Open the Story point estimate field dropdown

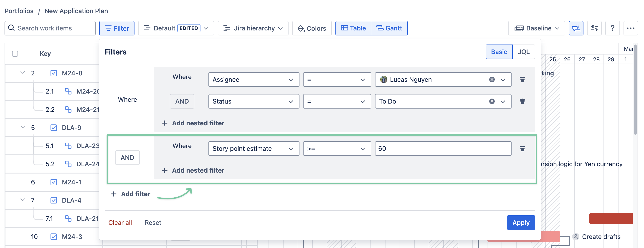(254, 149)
